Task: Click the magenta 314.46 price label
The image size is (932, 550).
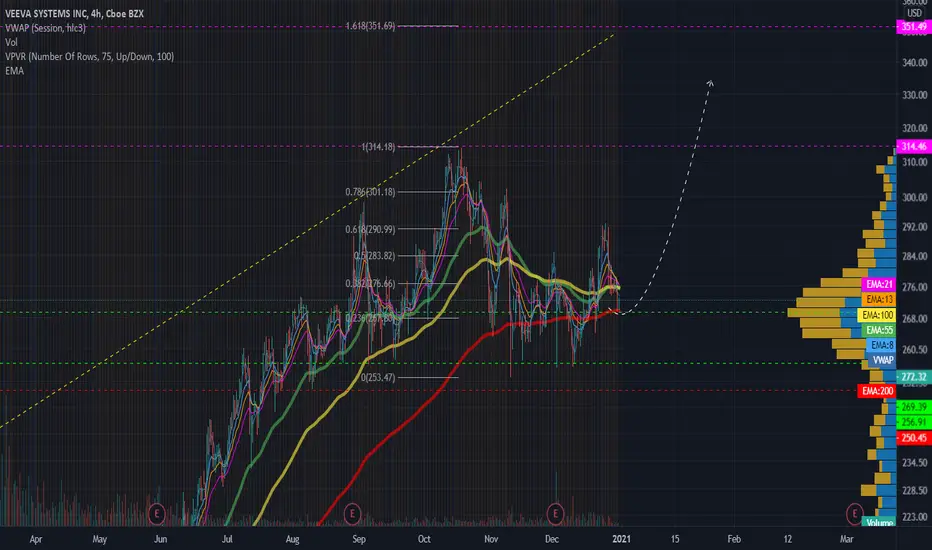Action: (x=914, y=146)
